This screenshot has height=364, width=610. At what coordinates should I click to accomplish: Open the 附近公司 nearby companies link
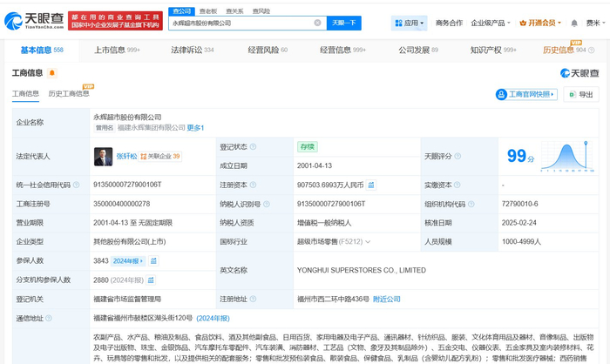[x=394, y=299]
